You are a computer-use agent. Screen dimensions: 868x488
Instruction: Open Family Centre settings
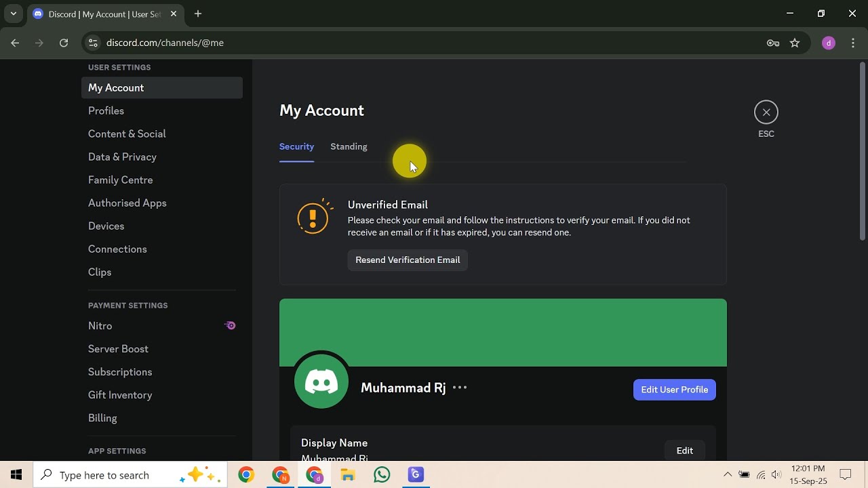(x=162, y=180)
